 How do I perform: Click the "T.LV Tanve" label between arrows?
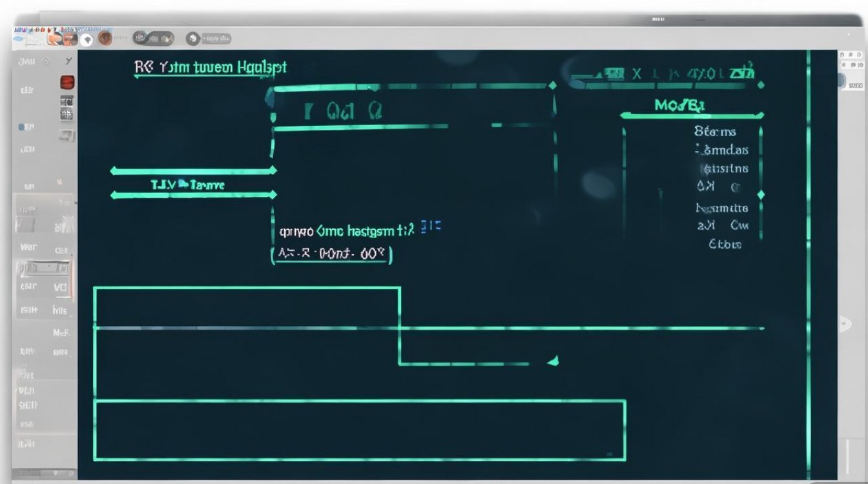[x=187, y=185]
